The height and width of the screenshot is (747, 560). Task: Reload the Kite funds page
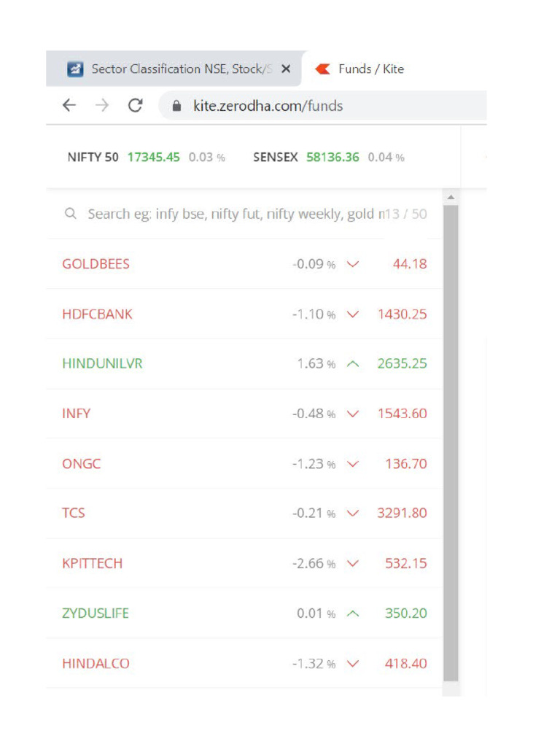[135, 106]
